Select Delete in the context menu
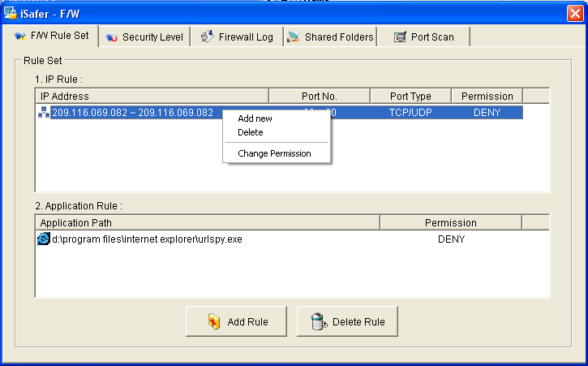This screenshot has width=588, height=366. [x=250, y=132]
